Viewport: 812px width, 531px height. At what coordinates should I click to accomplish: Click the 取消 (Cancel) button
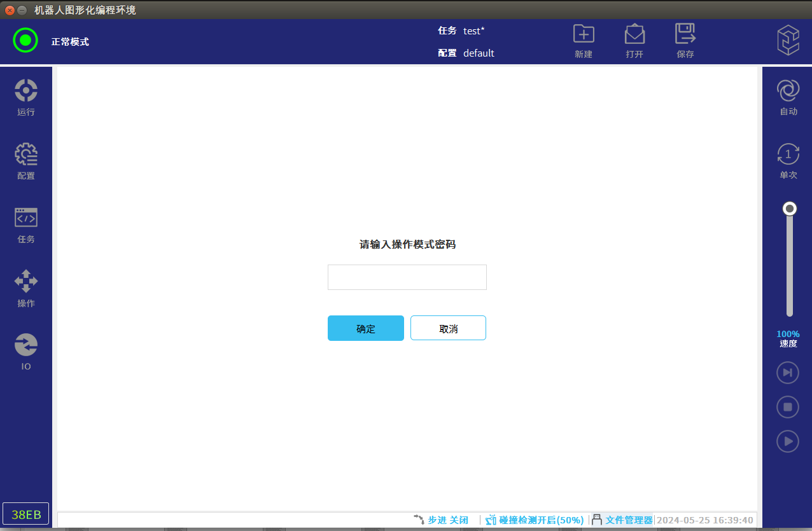coord(448,328)
